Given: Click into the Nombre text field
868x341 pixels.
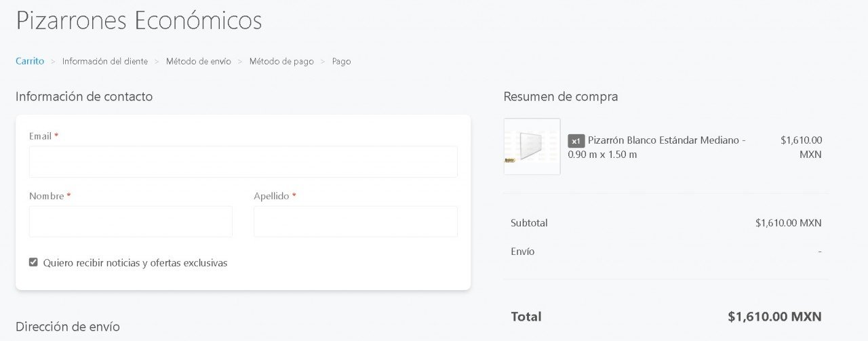Looking at the screenshot, I should 130,222.
